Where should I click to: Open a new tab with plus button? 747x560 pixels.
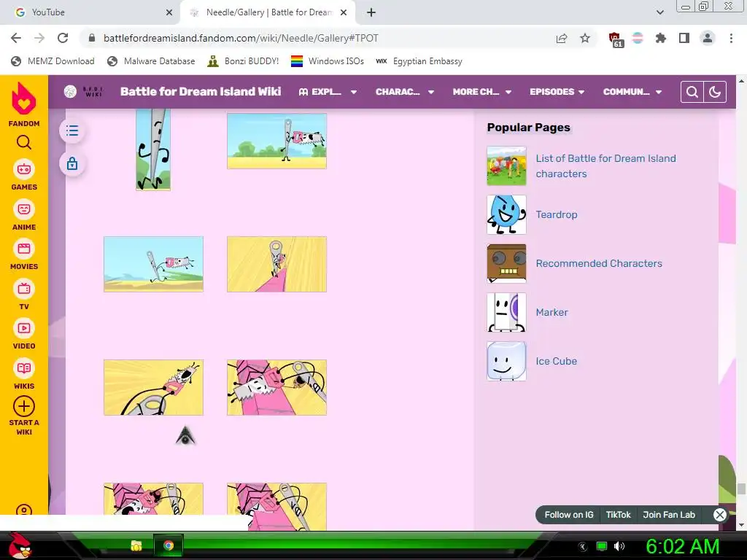coord(371,13)
